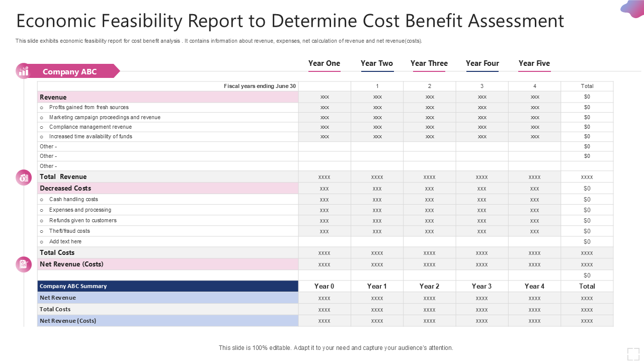Click xxxx total in Total Revenue row
This screenshot has width=644, height=362.
pos(587,177)
